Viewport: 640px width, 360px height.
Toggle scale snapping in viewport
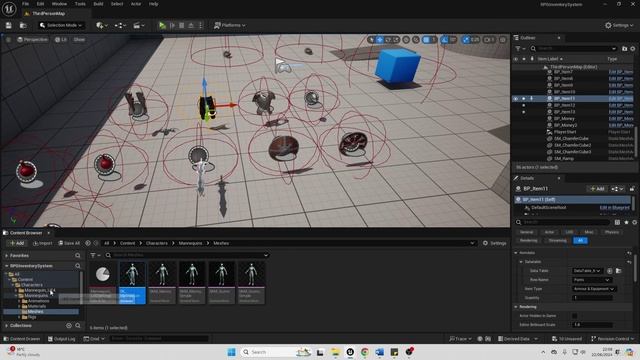point(466,40)
